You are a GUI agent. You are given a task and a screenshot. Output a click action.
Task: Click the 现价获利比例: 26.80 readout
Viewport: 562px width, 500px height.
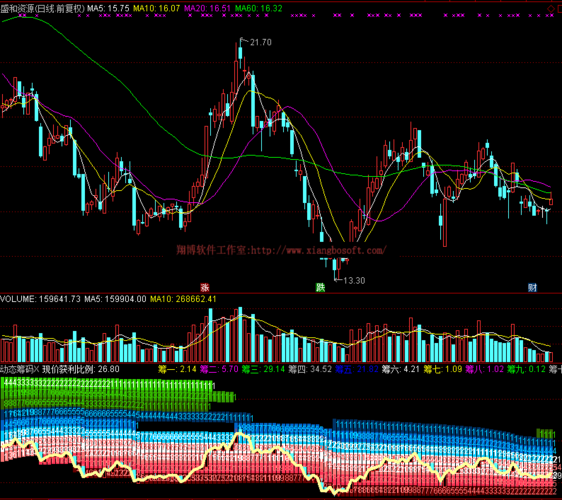pyautogui.click(x=81, y=369)
